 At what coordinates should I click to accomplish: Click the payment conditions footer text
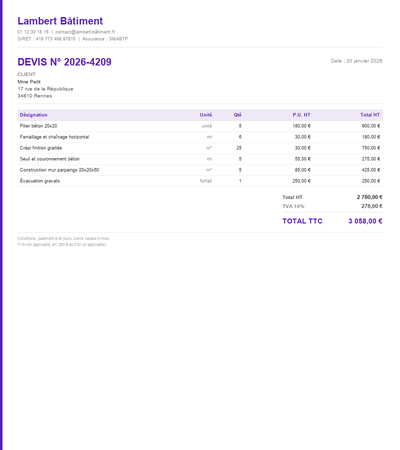tap(63, 239)
